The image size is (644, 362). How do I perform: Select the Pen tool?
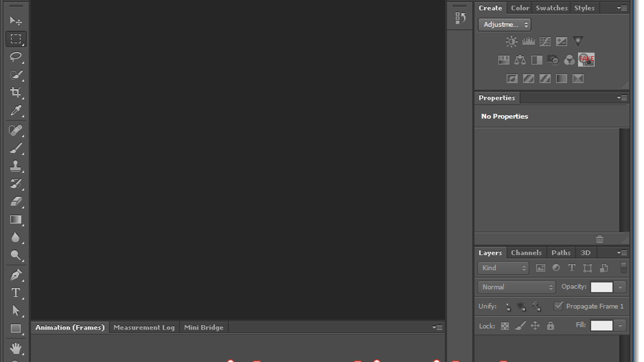click(16, 275)
